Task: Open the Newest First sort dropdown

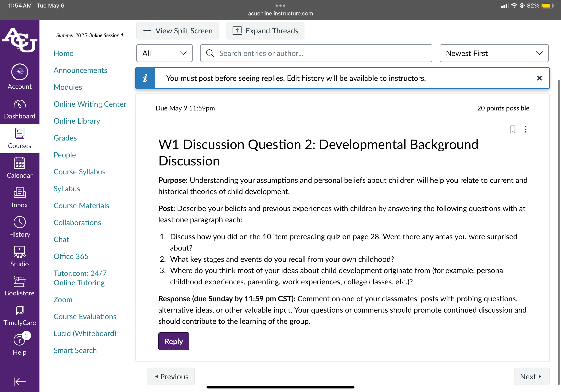Action: click(494, 53)
